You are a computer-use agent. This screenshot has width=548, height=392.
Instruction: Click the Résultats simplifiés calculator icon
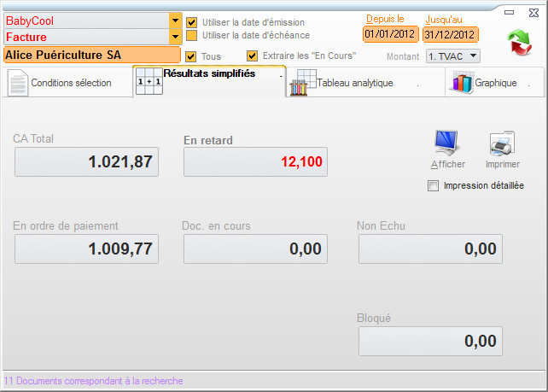point(149,82)
